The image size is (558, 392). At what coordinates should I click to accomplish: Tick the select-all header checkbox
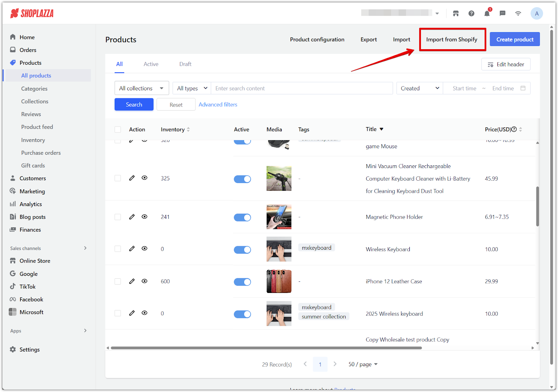click(x=118, y=129)
